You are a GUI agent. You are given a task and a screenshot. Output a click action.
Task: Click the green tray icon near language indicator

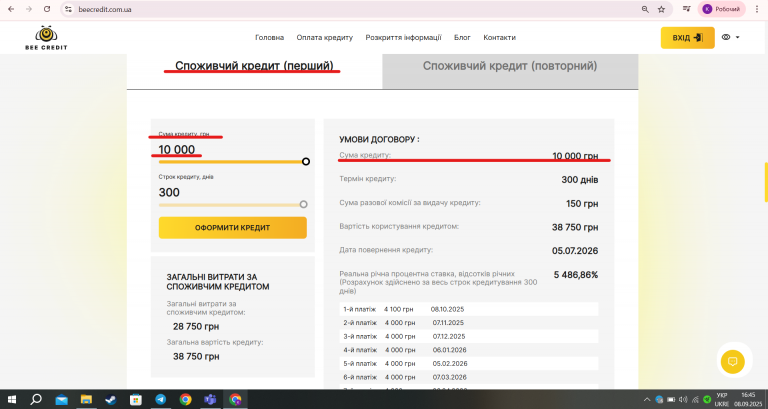[707, 400]
